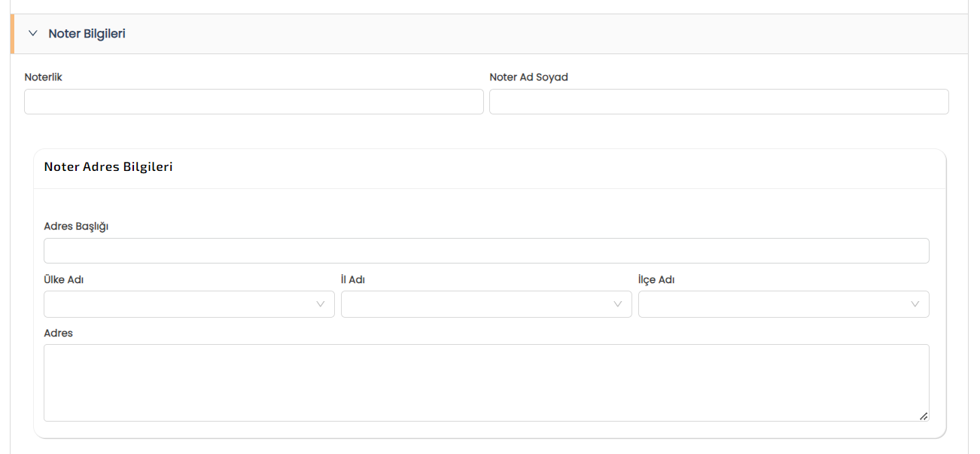Click inside the Adres text area
Viewport: 980px width, 454px height.
[x=486, y=382]
